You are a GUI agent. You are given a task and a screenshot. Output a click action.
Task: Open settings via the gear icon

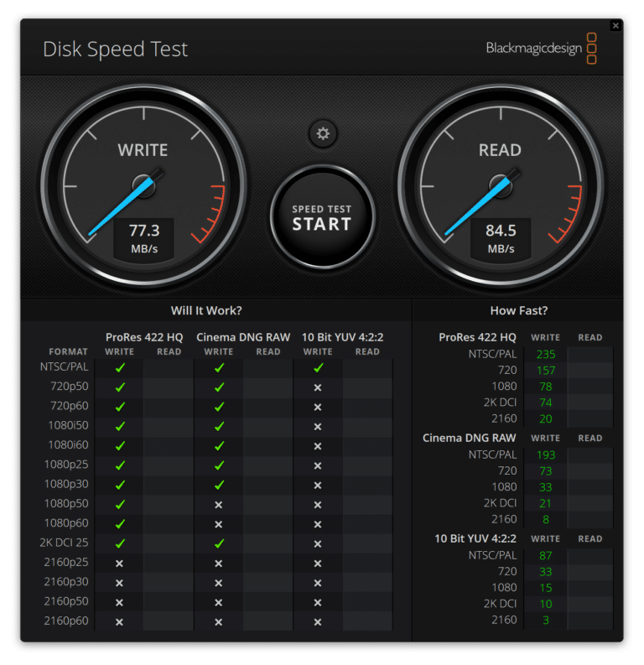[323, 133]
